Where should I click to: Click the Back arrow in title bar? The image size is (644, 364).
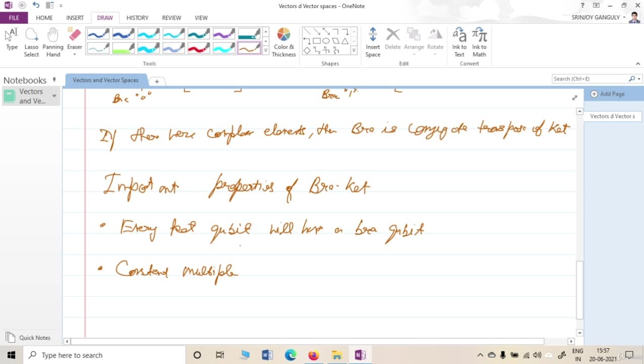coord(22,6)
